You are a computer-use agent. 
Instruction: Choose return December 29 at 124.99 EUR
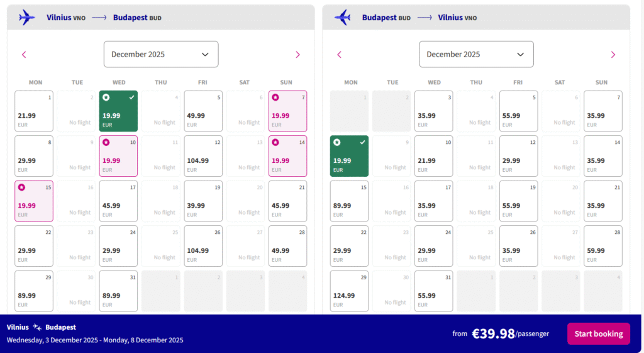[349, 291]
